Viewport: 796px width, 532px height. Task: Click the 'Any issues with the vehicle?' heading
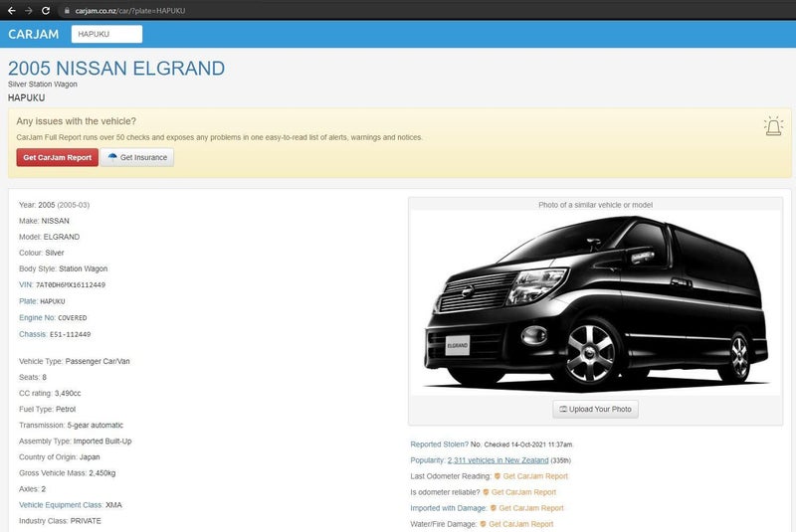tap(77, 121)
